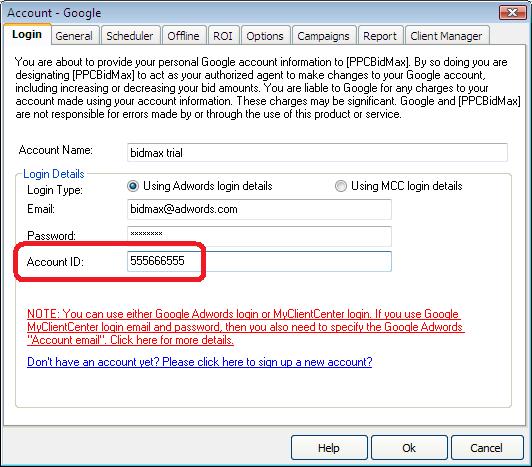
Task: Switch to the General tab
Action: click(x=75, y=36)
